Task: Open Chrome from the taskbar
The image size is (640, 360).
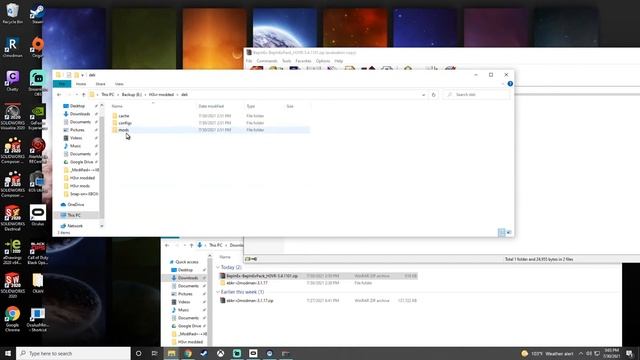Action: click(188, 353)
